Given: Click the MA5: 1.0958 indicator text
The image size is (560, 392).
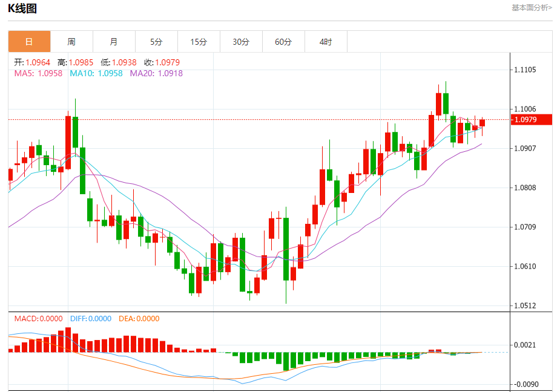Looking at the screenshot, I should [x=38, y=74].
